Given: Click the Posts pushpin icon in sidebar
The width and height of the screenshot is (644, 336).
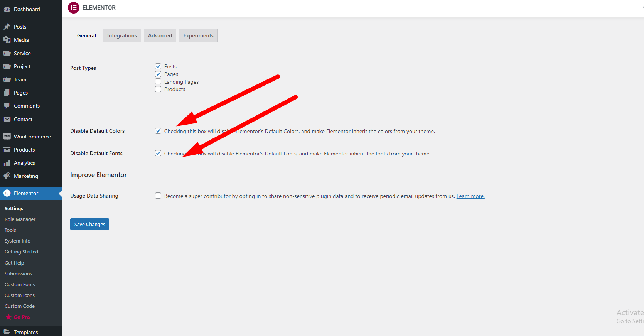Looking at the screenshot, I should point(7,27).
